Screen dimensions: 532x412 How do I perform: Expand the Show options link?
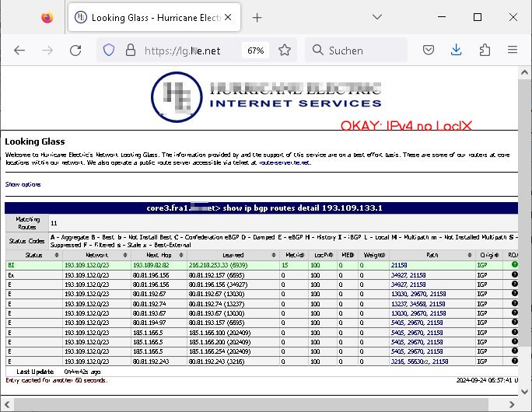pyautogui.click(x=23, y=184)
